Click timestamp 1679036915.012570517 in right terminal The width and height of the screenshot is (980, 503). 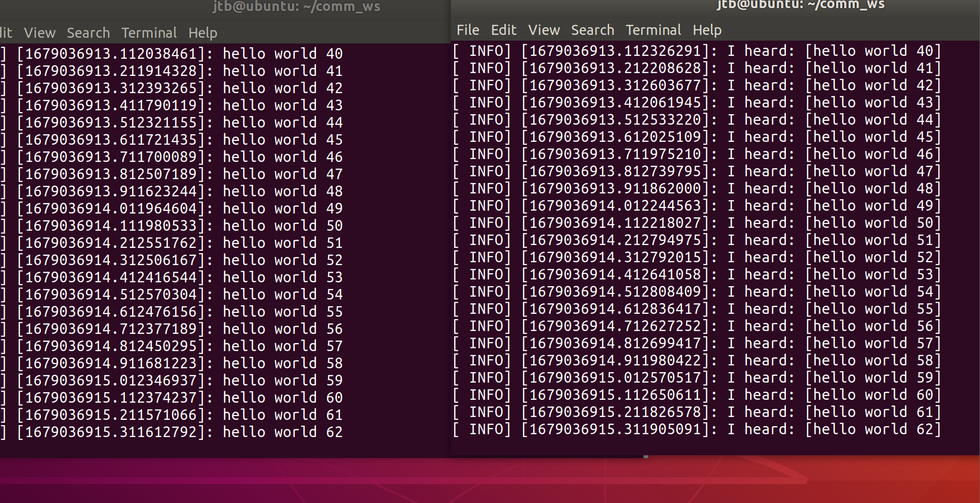(x=615, y=377)
